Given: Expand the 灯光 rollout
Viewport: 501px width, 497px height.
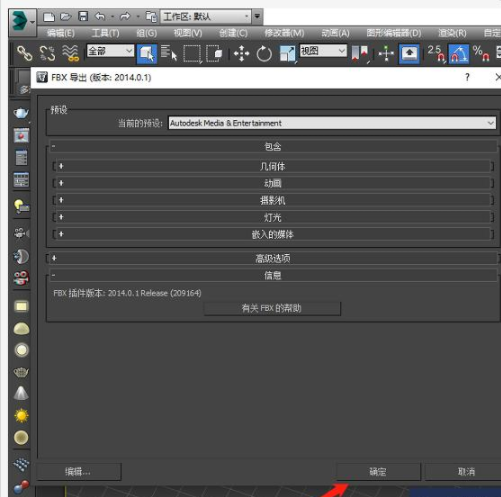Looking at the screenshot, I should point(273,217).
